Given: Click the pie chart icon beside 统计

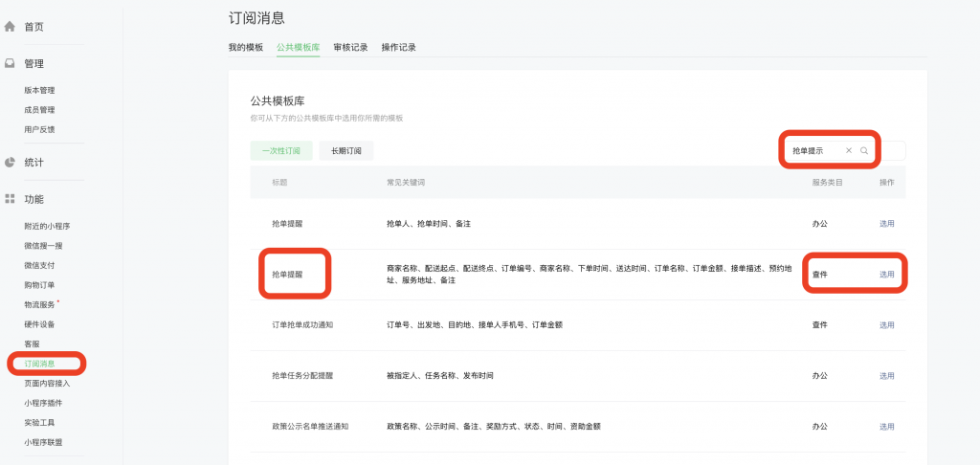Looking at the screenshot, I should pos(10,163).
